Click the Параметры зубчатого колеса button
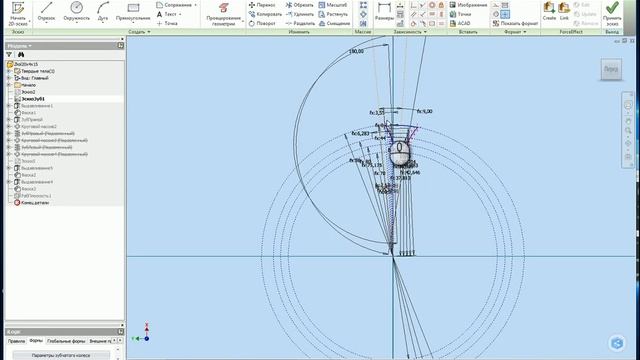The image size is (640, 360). [61, 355]
